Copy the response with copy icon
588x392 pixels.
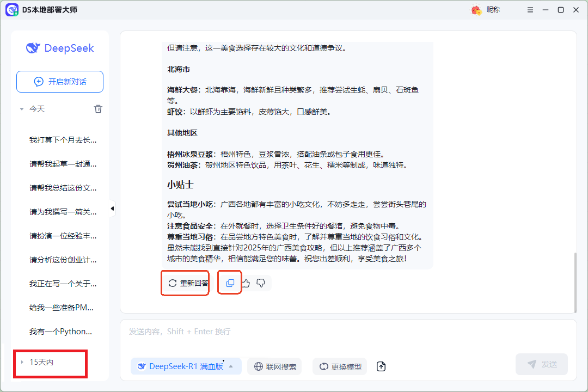tap(230, 283)
